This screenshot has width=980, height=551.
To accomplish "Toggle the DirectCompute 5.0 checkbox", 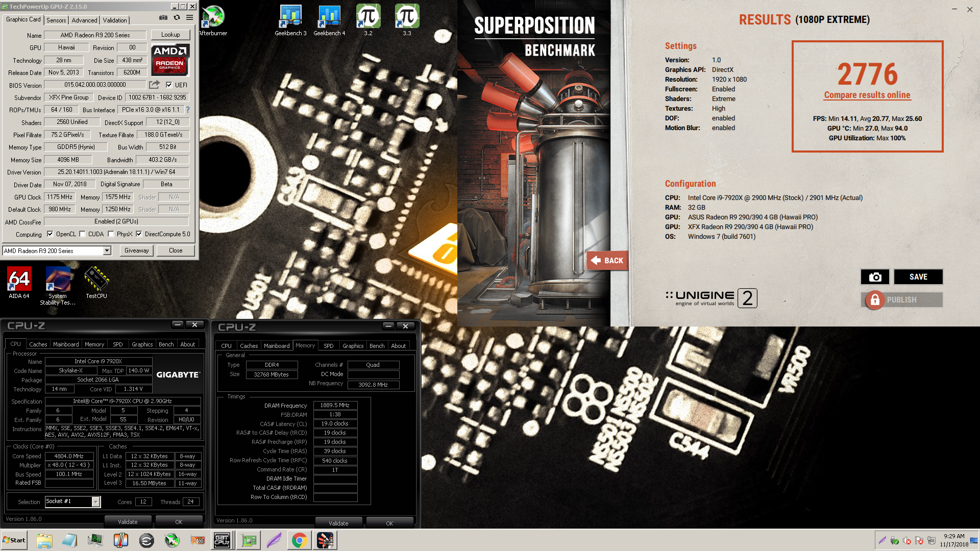I will (x=139, y=234).
